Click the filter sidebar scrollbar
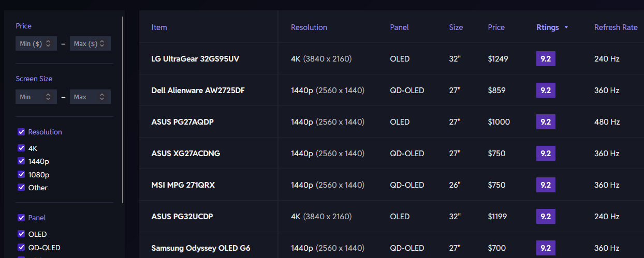This screenshot has width=644, height=258. (x=123, y=109)
